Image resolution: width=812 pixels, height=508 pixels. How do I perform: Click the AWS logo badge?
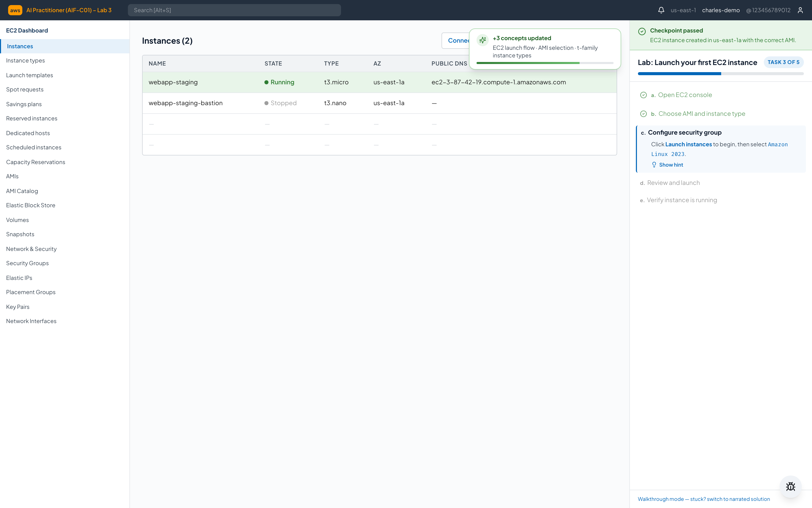(x=15, y=10)
